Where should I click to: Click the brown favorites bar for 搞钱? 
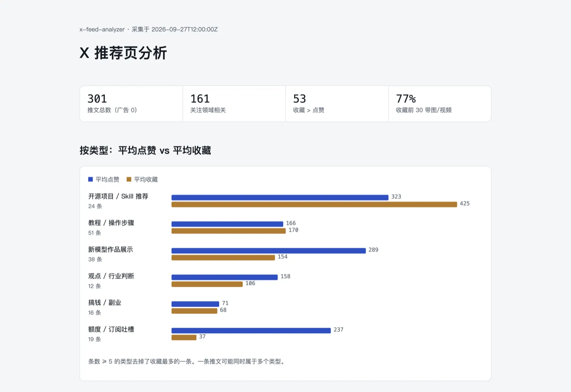pyautogui.click(x=194, y=311)
